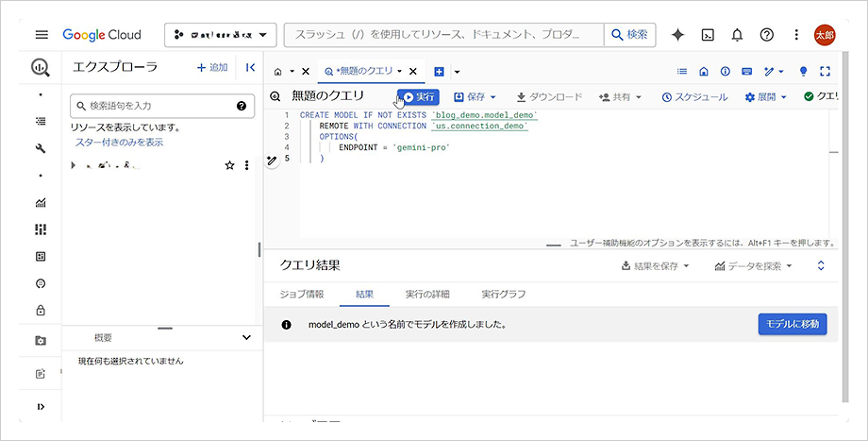Switch to the home tab
The height and width of the screenshot is (441, 868).
(x=278, y=72)
